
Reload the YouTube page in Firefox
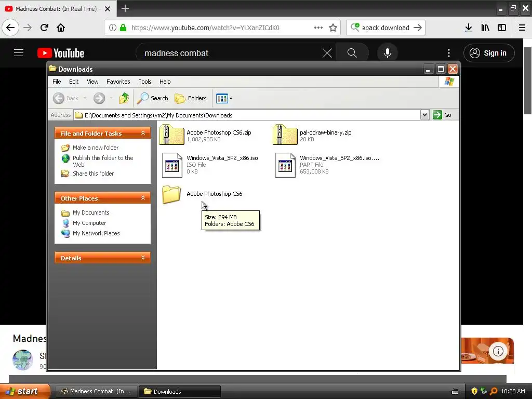44,28
